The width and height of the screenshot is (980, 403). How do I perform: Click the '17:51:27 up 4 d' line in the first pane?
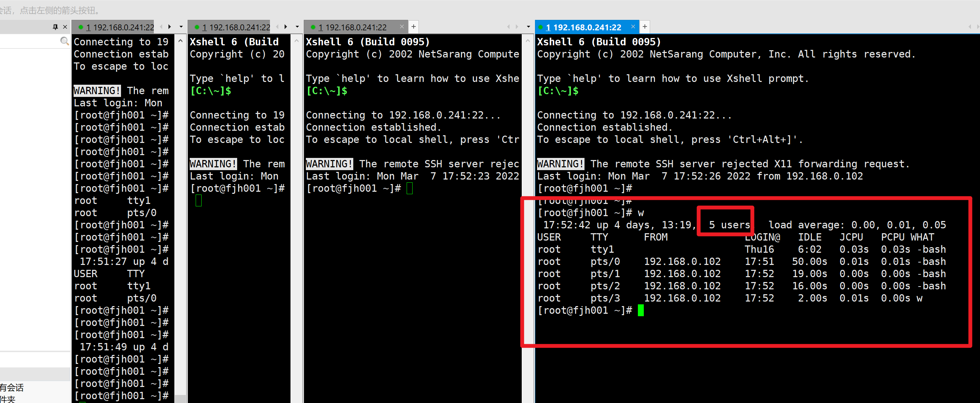tap(124, 261)
